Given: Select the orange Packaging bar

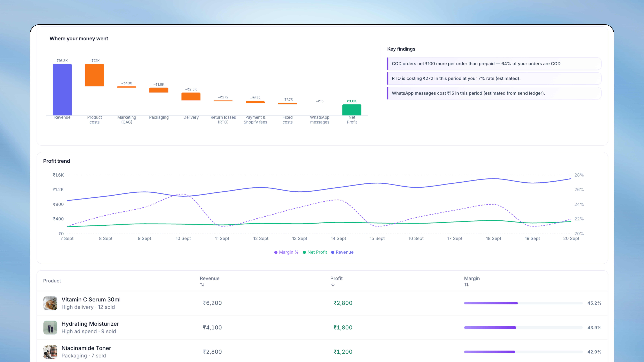Looking at the screenshot, I should [x=159, y=90].
